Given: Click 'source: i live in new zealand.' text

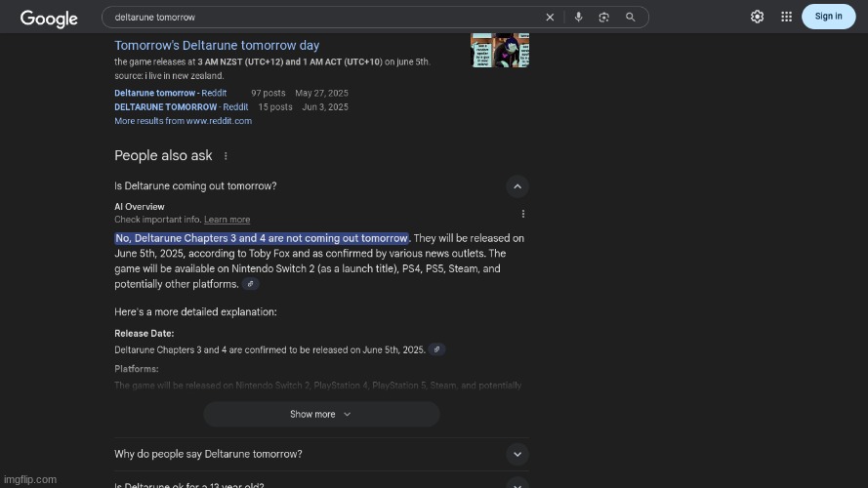Looking at the screenshot, I should (x=169, y=76).
